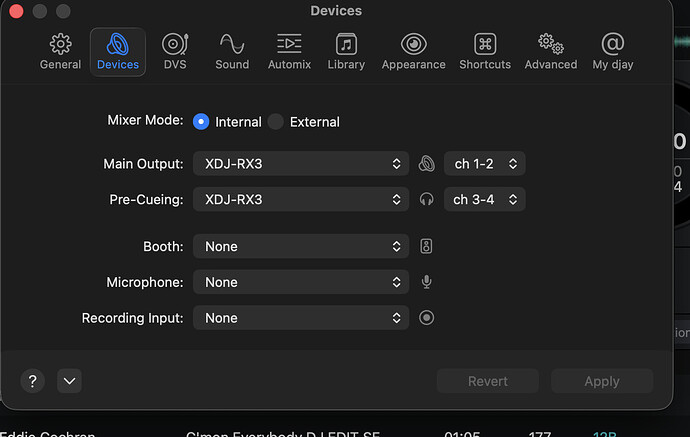The height and width of the screenshot is (437, 690).
Task: Open the Pre-Cueing device dropdown
Action: click(x=301, y=200)
